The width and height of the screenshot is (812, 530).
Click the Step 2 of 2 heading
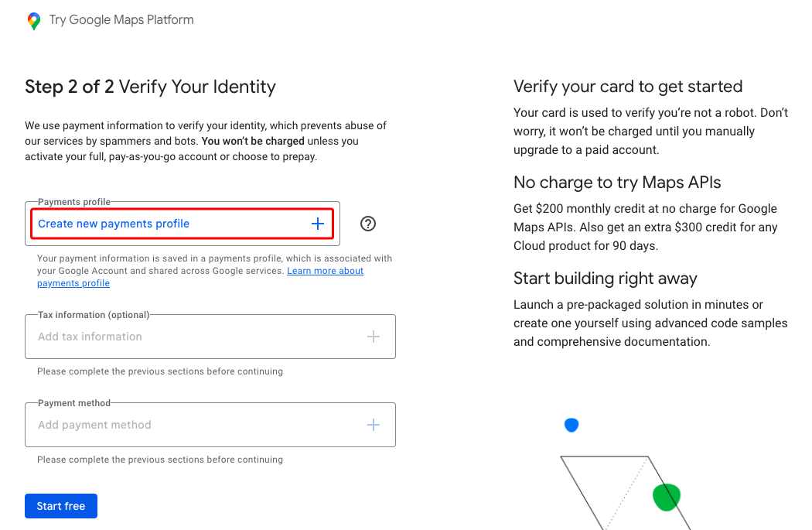point(150,87)
